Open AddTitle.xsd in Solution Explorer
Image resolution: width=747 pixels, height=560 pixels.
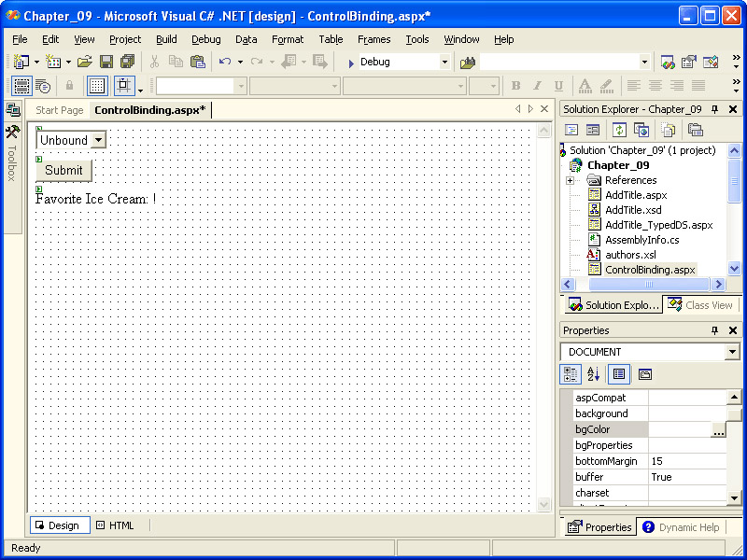tap(632, 210)
